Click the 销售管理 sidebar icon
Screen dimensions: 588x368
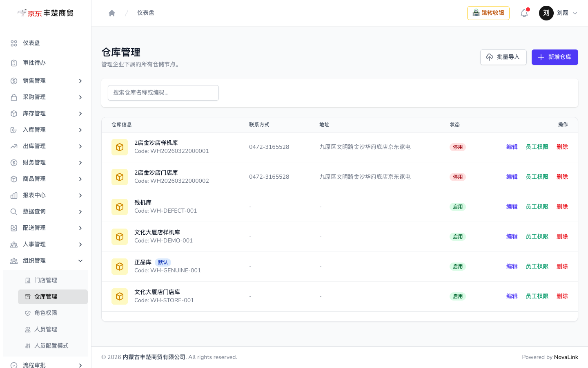[x=14, y=81]
